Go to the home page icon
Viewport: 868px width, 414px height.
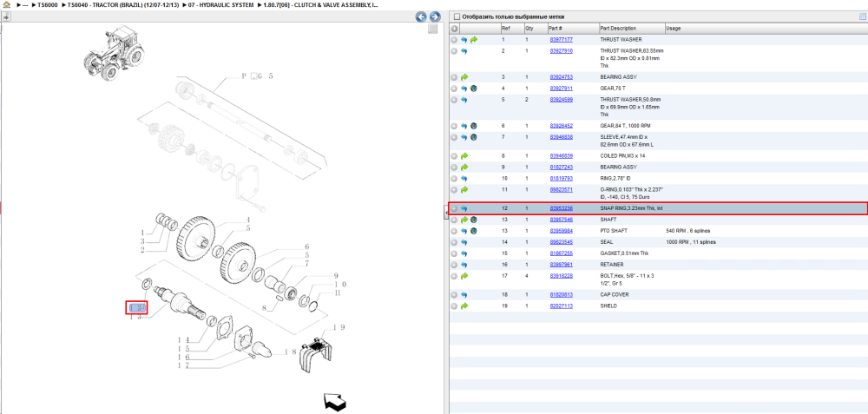click(x=6, y=4)
